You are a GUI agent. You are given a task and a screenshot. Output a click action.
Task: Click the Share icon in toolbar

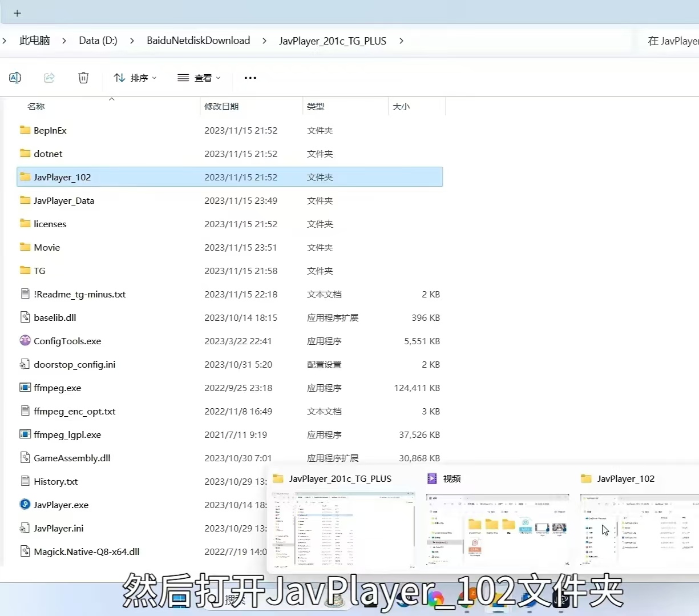click(50, 78)
